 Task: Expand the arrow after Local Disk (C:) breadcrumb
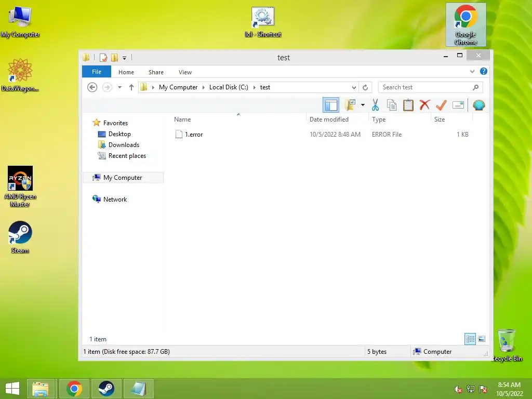254,87
